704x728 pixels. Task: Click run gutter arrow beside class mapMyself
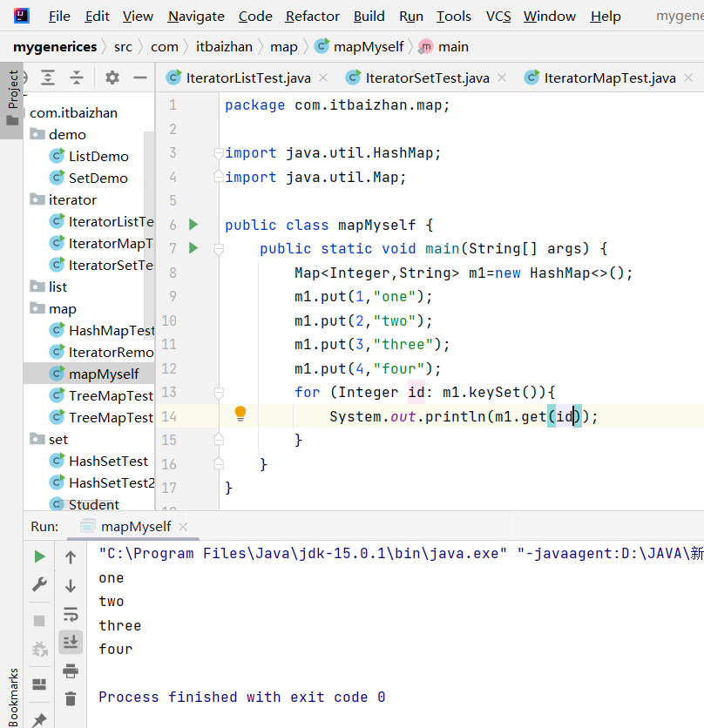[193, 225]
